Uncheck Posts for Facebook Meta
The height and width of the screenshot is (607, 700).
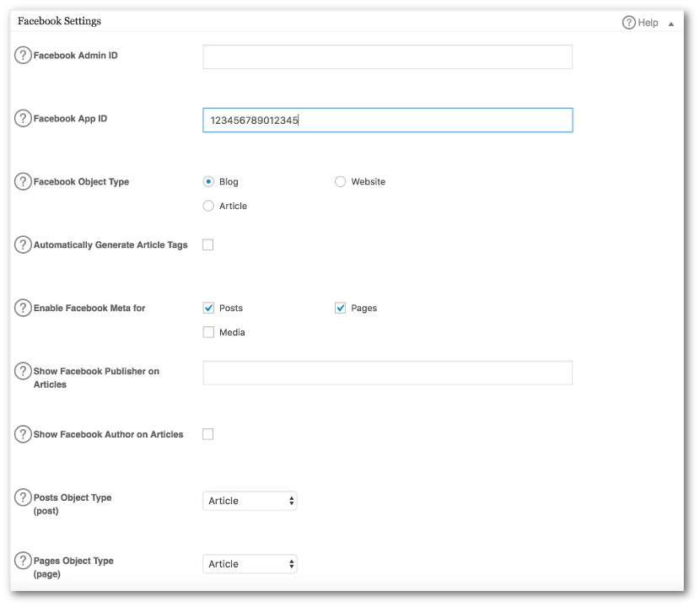click(x=208, y=308)
